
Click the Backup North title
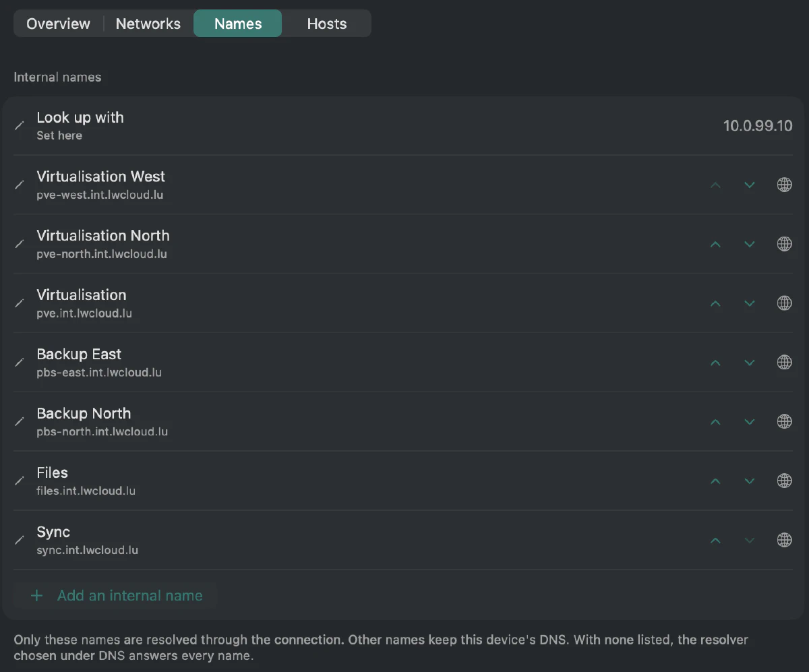(x=84, y=414)
